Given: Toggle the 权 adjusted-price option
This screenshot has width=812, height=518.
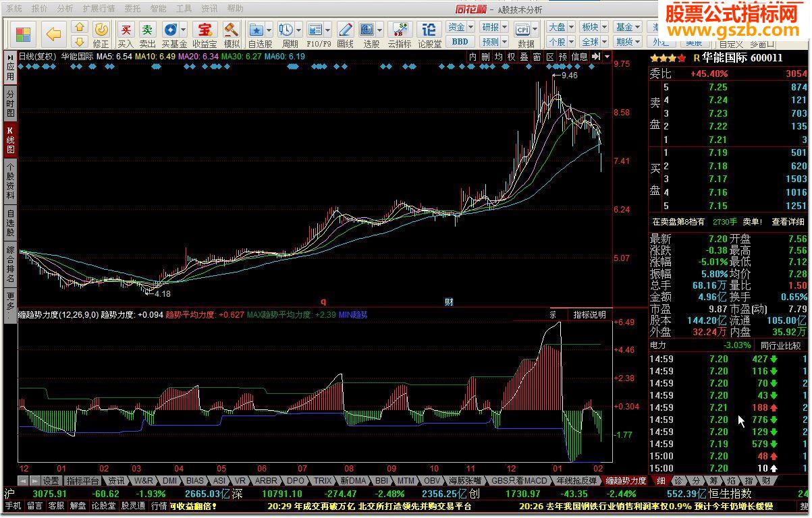Looking at the screenshot, I should coord(511,57).
